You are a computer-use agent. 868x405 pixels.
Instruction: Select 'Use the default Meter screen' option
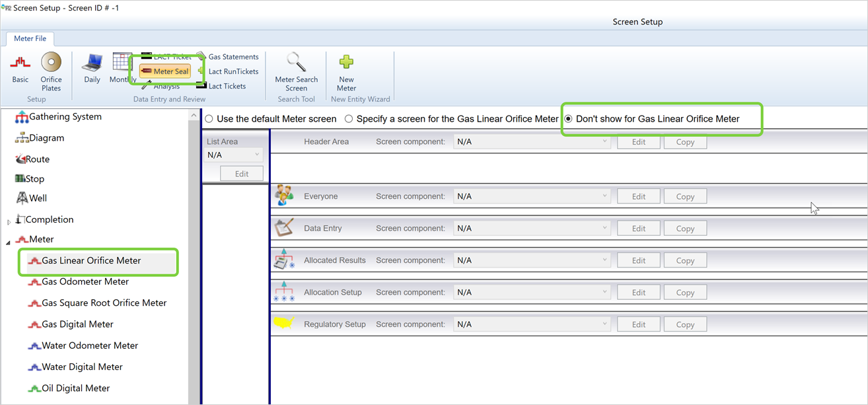[209, 119]
